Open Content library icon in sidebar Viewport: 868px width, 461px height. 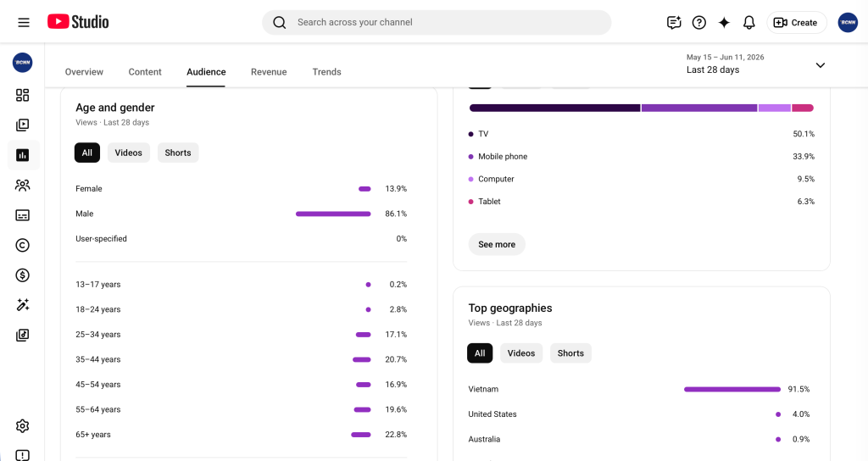click(23, 125)
